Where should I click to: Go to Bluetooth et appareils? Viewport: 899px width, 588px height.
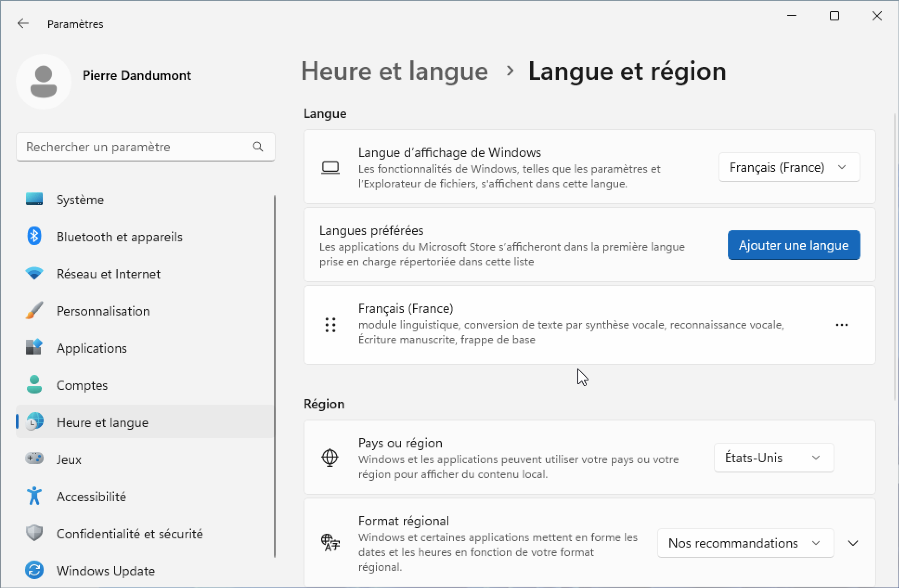(145, 237)
